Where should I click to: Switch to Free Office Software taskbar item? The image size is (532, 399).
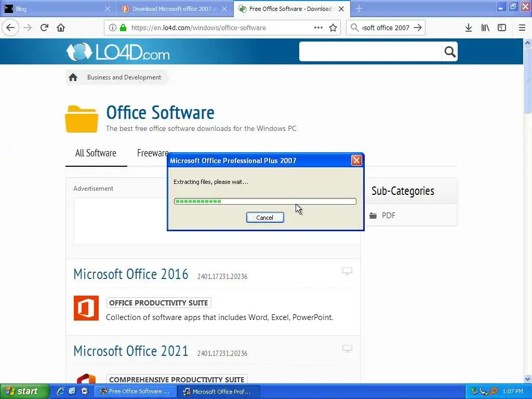[135, 391]
